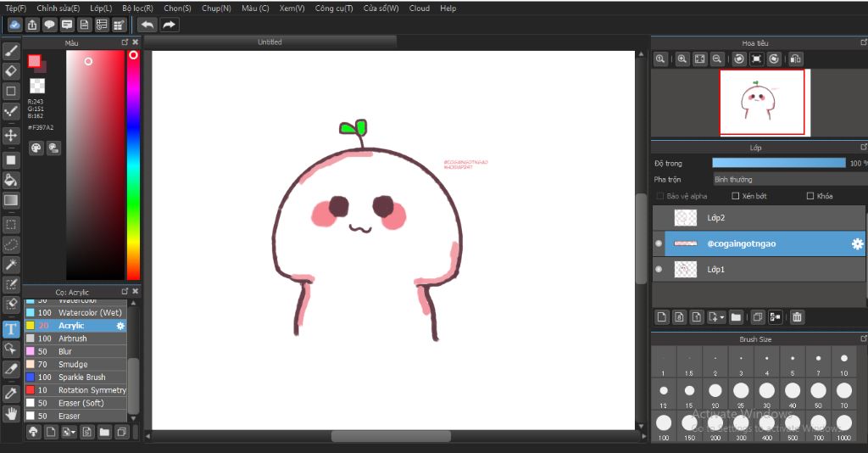This screenshot has width=868, height=453.
Task: Select the Move tool
Action: tap(11, 135)
